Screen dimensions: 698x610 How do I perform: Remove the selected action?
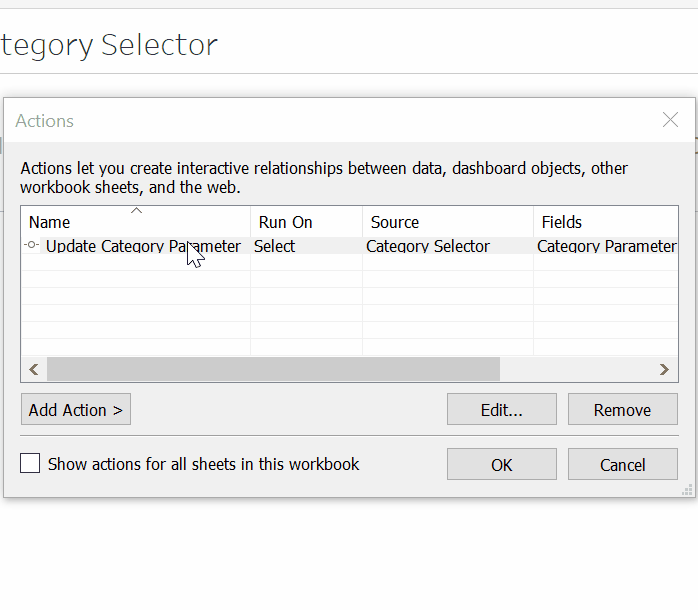tap(622, 410)
